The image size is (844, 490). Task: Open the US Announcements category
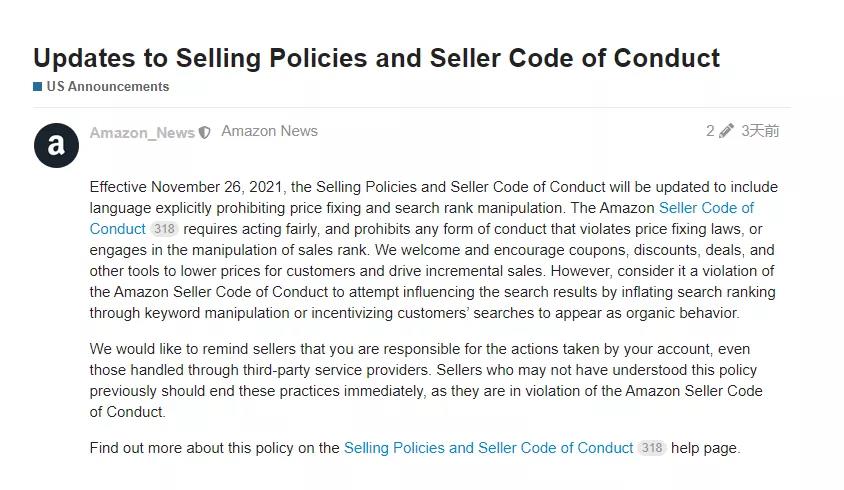pyautogui.click(x=108, y=87)
